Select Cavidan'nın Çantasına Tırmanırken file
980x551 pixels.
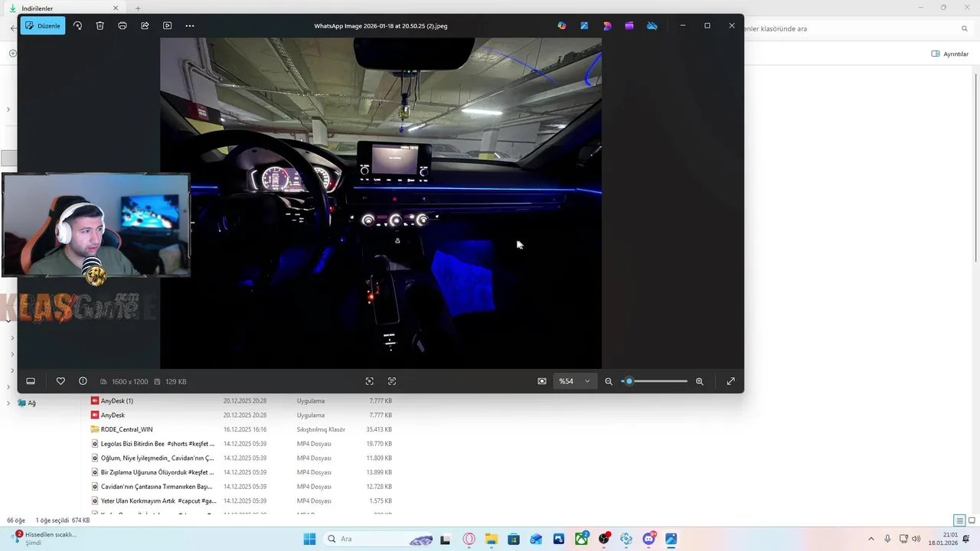[241, 487]
